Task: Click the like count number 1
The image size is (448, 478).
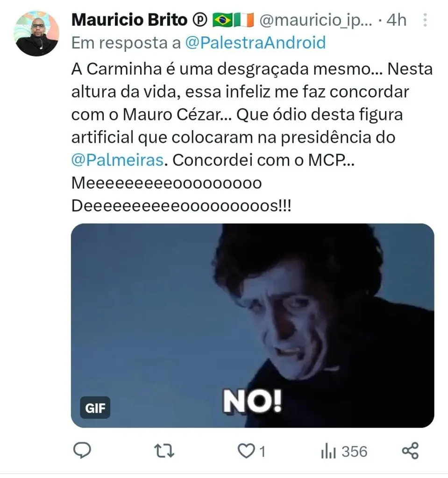Action: 262,451
